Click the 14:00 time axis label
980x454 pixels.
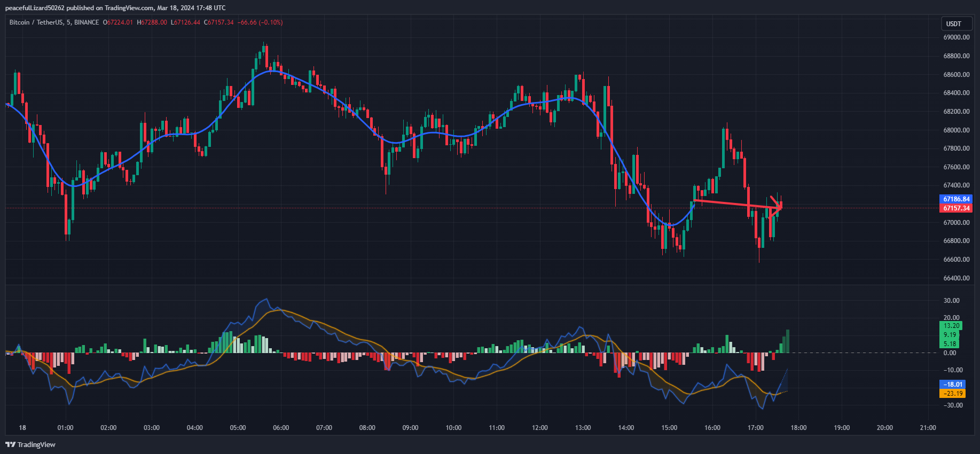click(626, 428)
